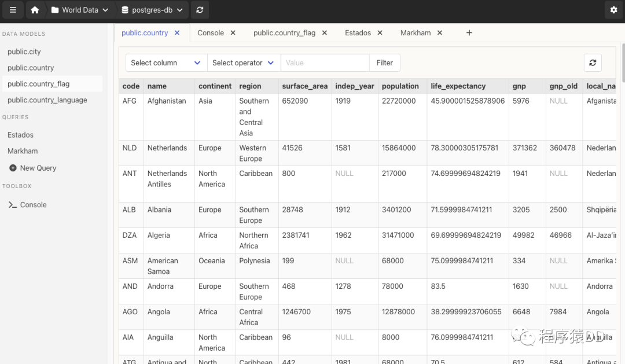Open the World Data folder dropdown
625x364 pixels.
[80, 10]
